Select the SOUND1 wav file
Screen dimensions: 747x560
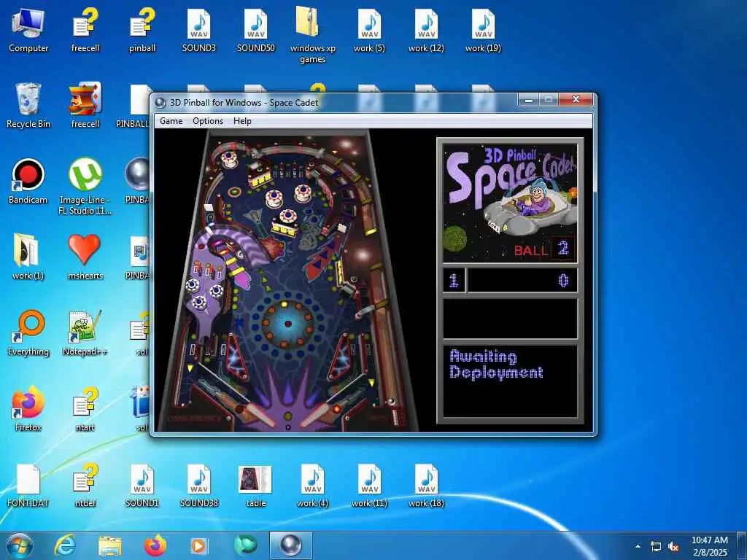click(x=142, y=485)
